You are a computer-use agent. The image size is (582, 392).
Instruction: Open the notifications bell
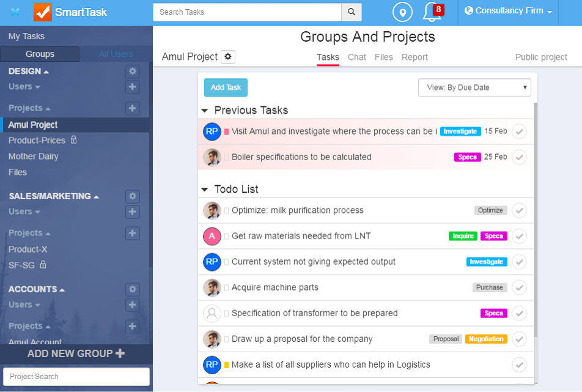coord(433,12)
